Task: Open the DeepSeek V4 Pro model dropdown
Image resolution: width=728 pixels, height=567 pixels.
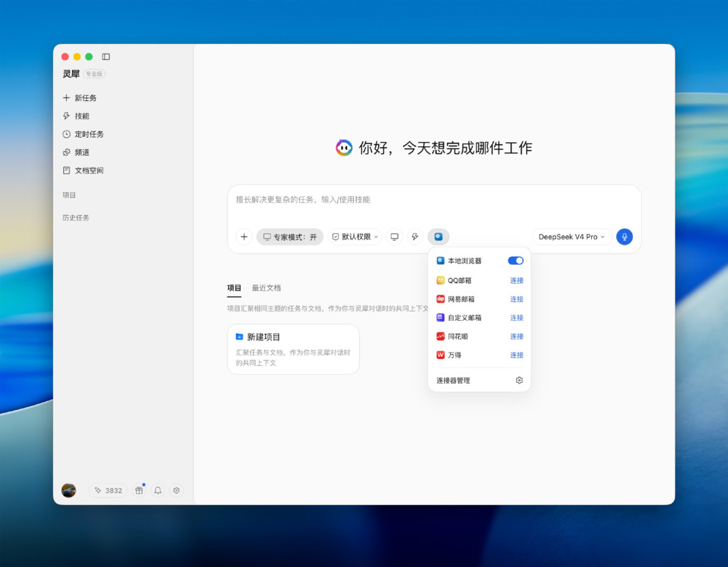Action: click(572, 237)
